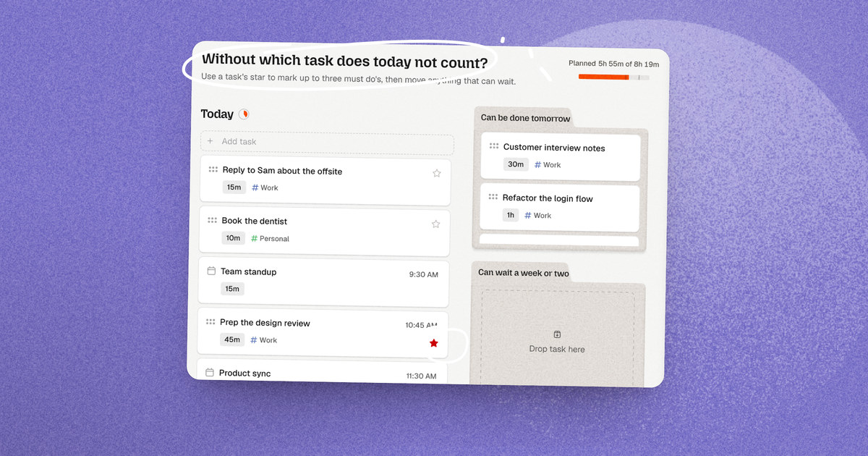Click the 11:30 AM time on Product sync

[421, 376]
